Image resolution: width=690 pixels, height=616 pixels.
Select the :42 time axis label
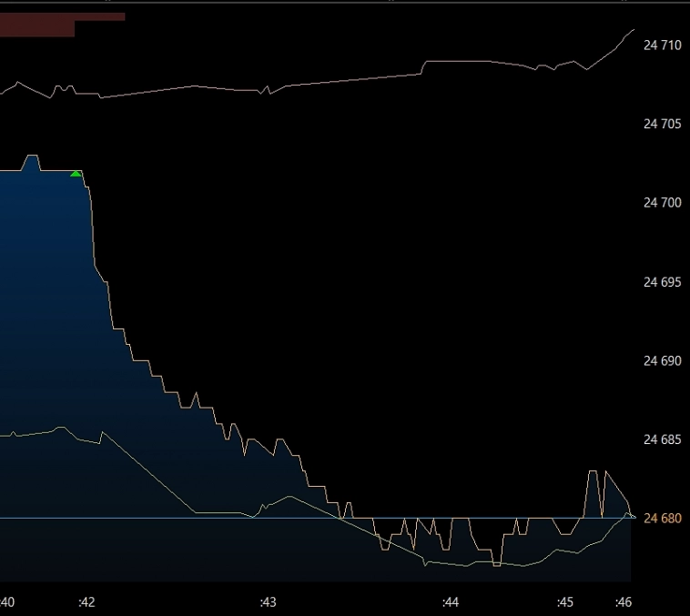(86, 602)
